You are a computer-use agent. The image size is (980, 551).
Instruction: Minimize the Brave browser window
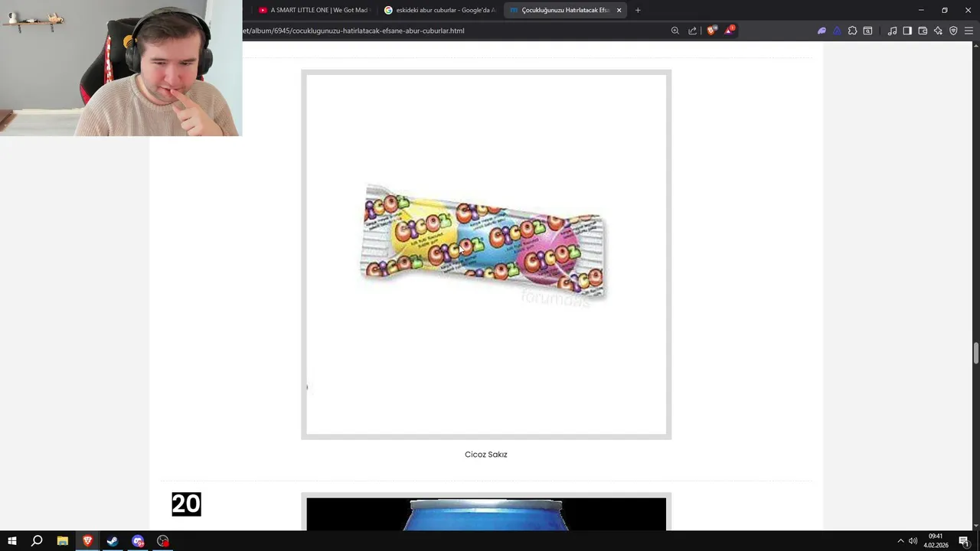[x=921, y=10]
